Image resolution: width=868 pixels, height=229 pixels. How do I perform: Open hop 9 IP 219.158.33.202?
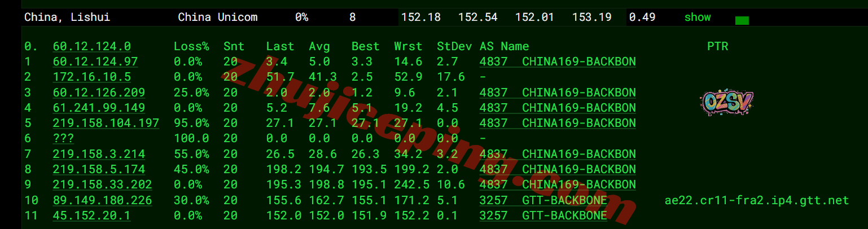[102, 184]
